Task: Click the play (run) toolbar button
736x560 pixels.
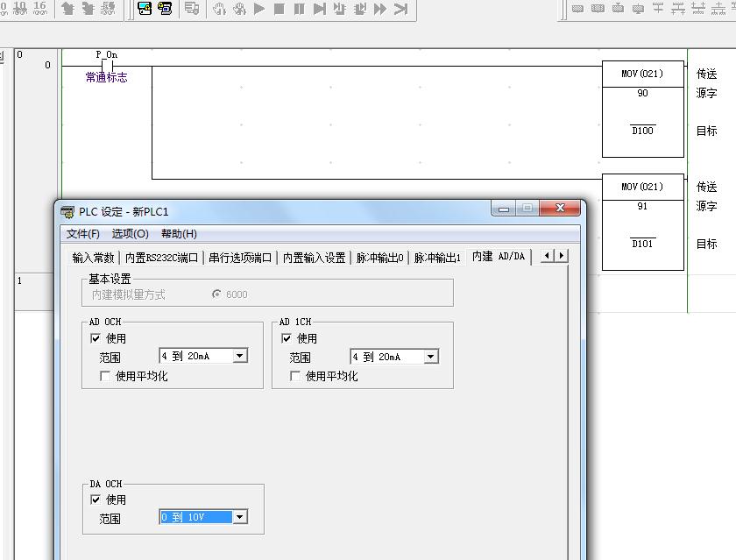Action: pyautogui.click(x=259, y=9)
